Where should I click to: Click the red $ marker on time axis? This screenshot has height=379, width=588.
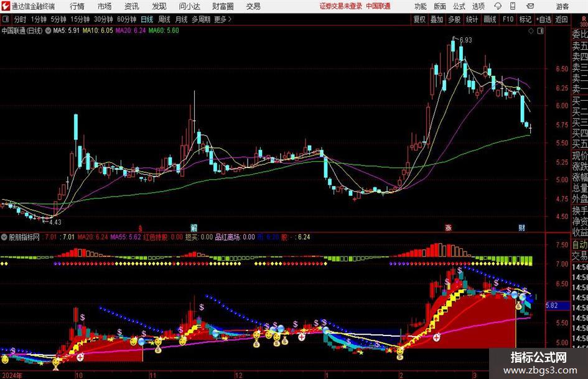point(140,228)
